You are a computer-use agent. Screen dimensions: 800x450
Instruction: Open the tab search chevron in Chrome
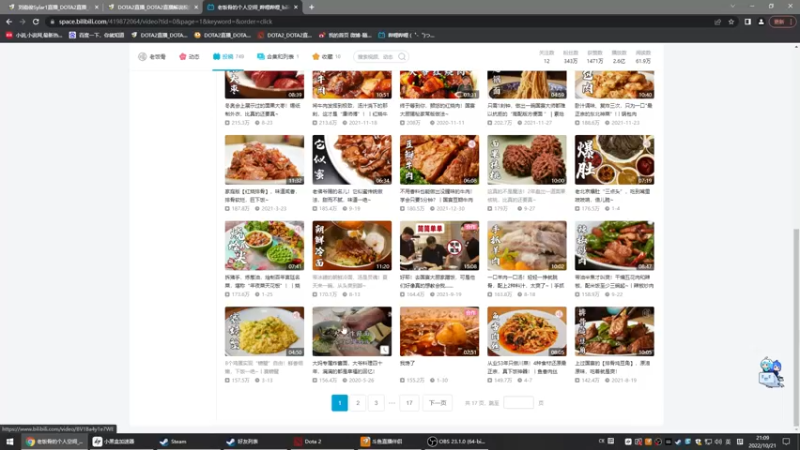[733, 7]
